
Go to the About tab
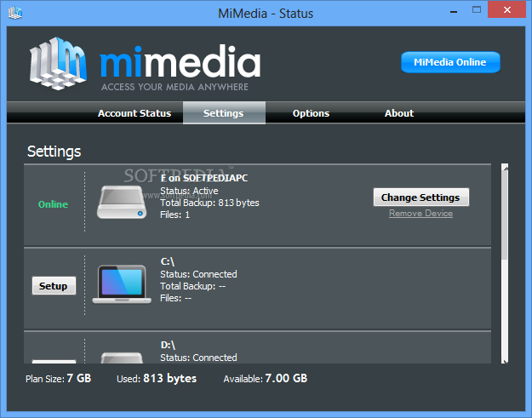[399, 113]
